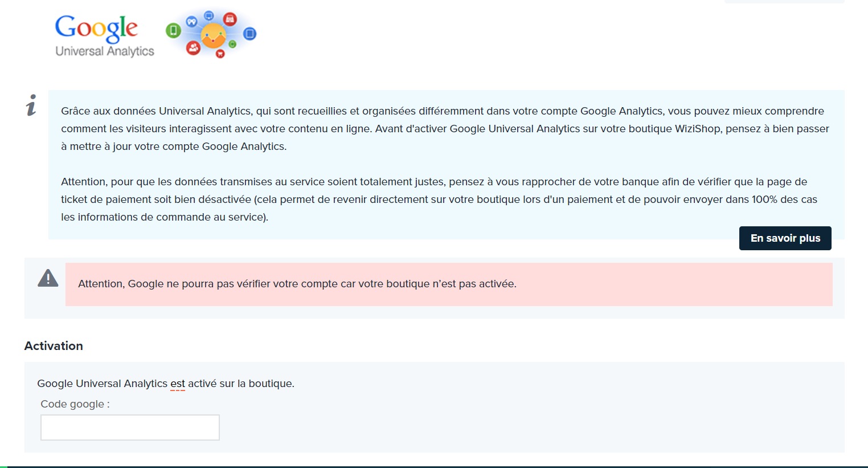
Task: Click the "Activation" section heading
Action: click(54, 346)
